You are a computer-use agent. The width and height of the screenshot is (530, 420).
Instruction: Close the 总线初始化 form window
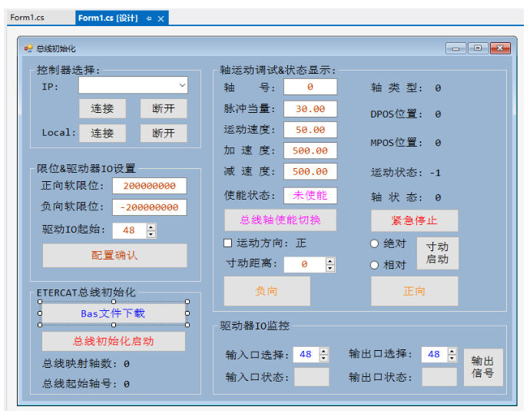pos(500,48)
